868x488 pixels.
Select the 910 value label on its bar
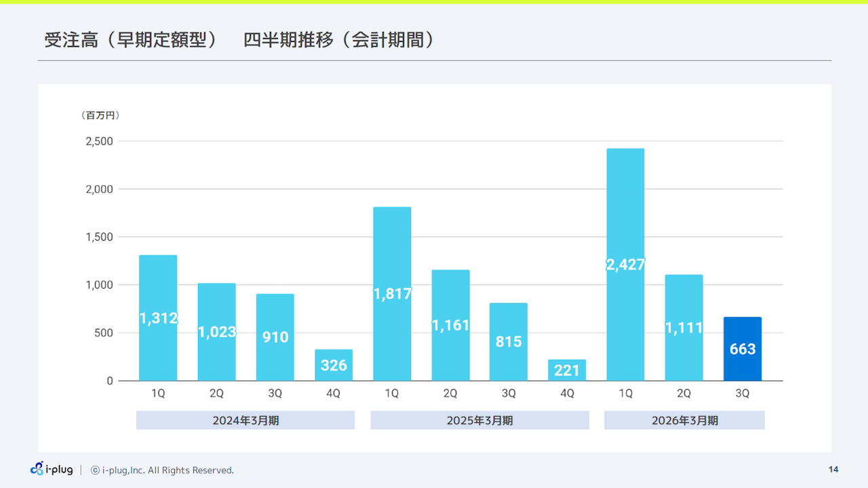coord(275,337)
